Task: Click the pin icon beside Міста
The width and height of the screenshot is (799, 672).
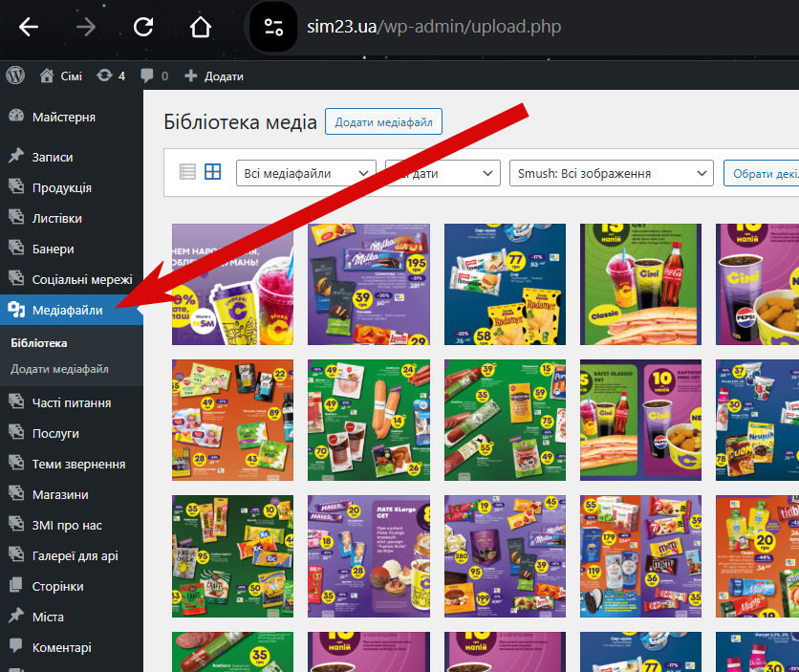Action: tap(16, 616)
